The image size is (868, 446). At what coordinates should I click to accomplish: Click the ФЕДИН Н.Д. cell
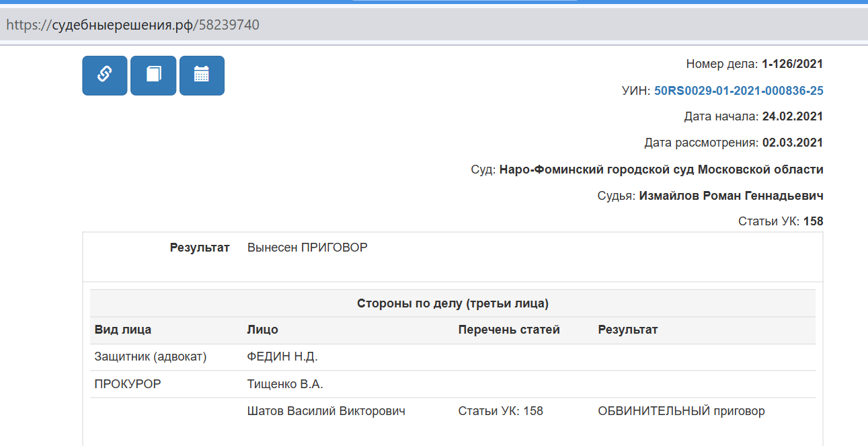pos(282,357)
